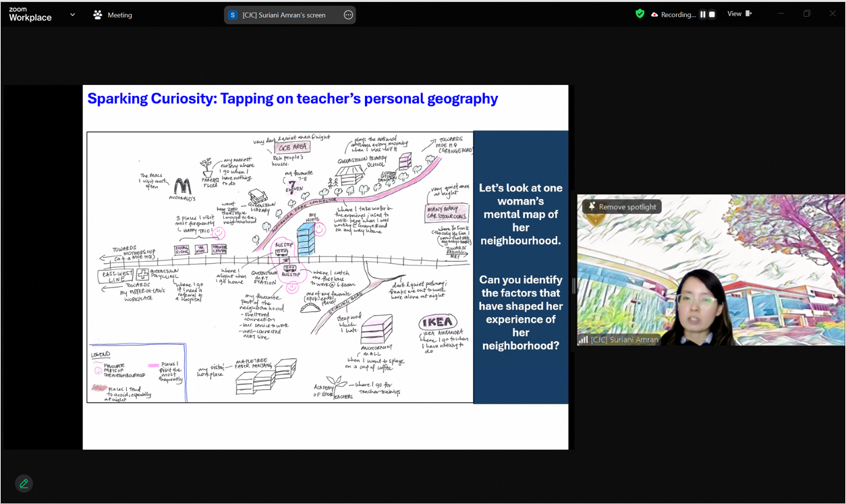Image resolution: width=846 pixels, height=504 pixels.
Task: Click the IKEA logo on the map
Action: 438,322
